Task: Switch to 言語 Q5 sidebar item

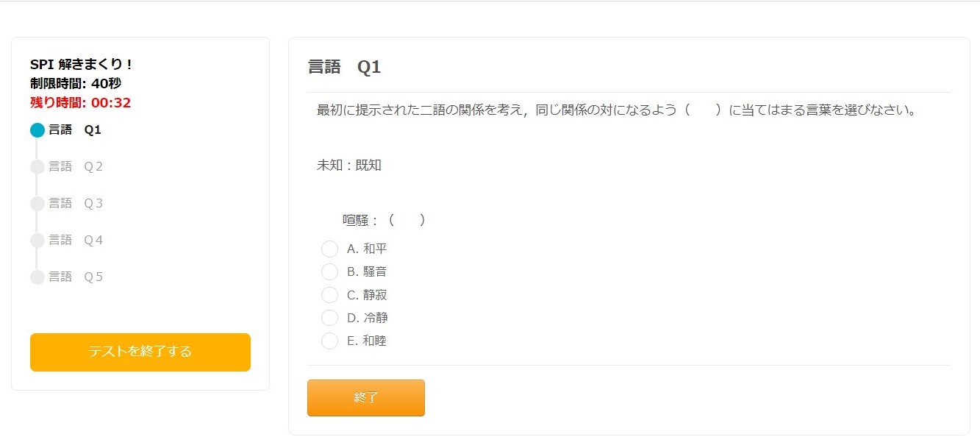Action: [x=76, y=277]
